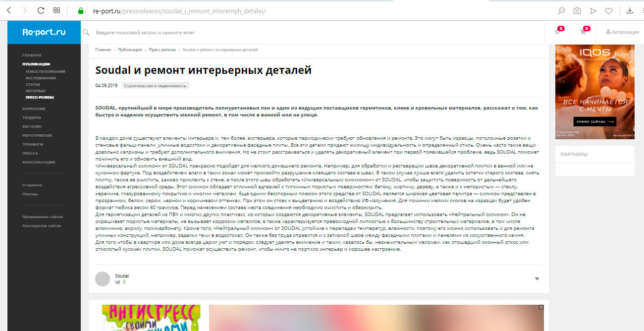Open Пресса in sidebar menu
This screenshot has width=644, height=331.
[30, 153]
